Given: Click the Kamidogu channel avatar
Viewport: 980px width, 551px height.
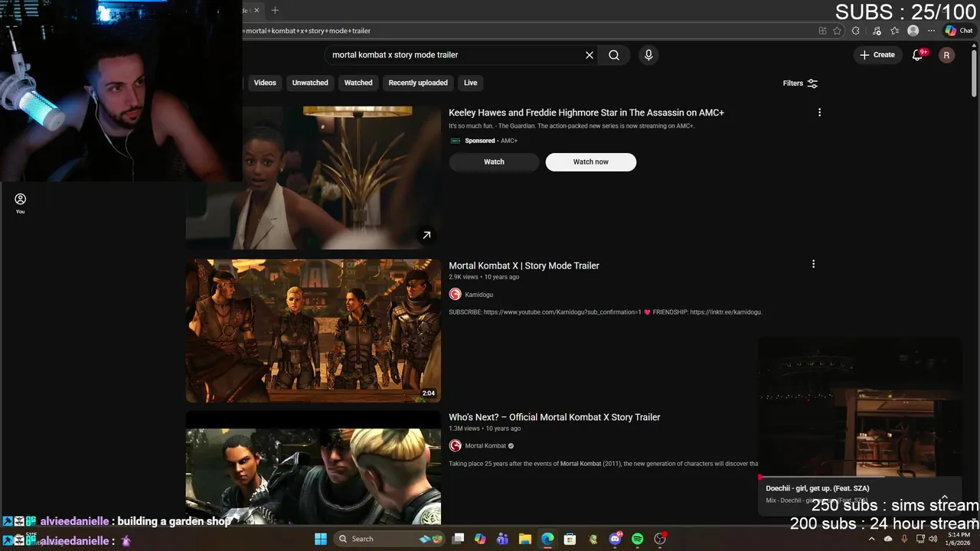Looking at the screenshot, I should (455, 295).
